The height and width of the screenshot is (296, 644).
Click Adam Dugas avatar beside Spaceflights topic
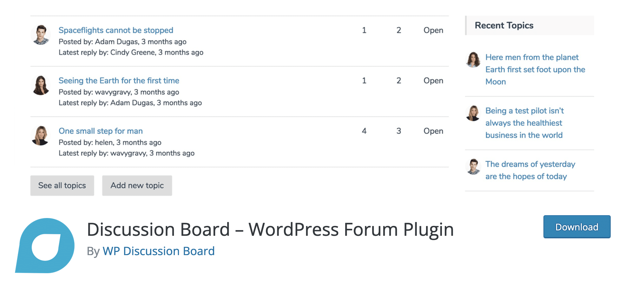41,35
